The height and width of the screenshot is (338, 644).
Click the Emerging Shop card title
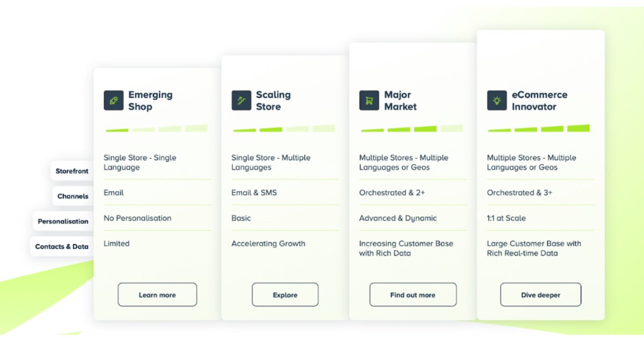[x=150, y=101]
